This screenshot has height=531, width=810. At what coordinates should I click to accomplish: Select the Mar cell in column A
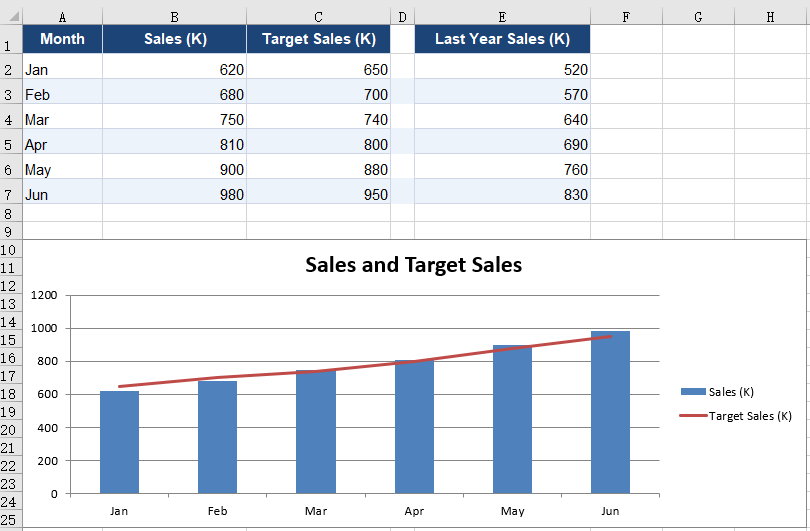coord(63,116)
